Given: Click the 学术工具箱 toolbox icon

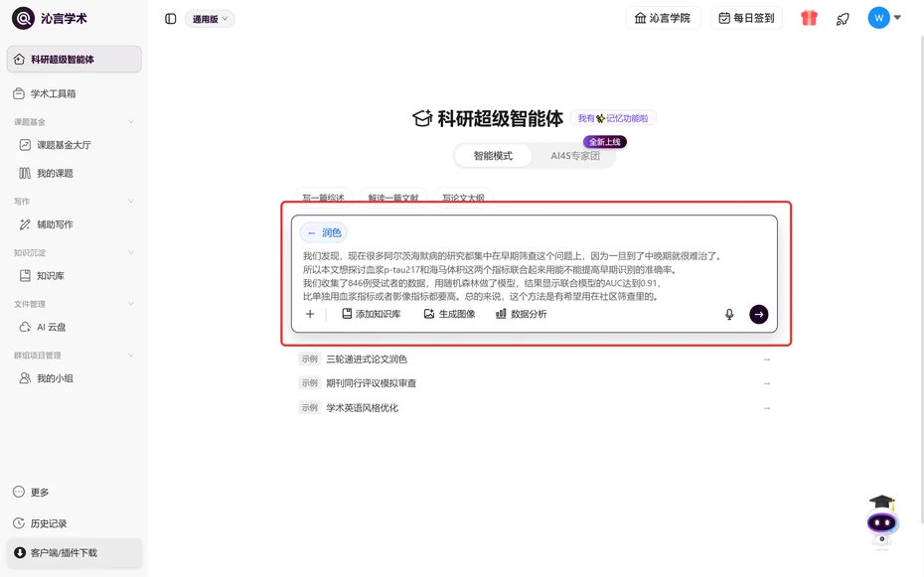Looking at the screenshot, I should coord(19,93).
